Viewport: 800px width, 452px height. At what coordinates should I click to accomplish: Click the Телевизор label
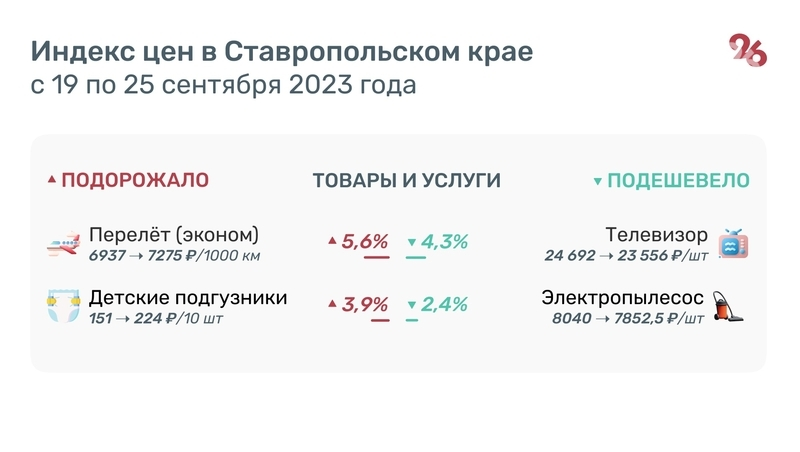[x=656, y=235]
